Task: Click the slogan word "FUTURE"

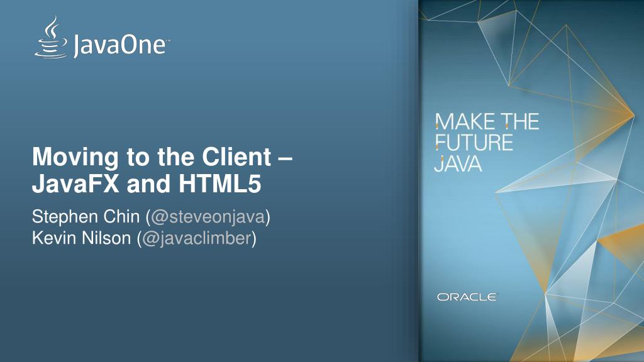Action: 474,143
